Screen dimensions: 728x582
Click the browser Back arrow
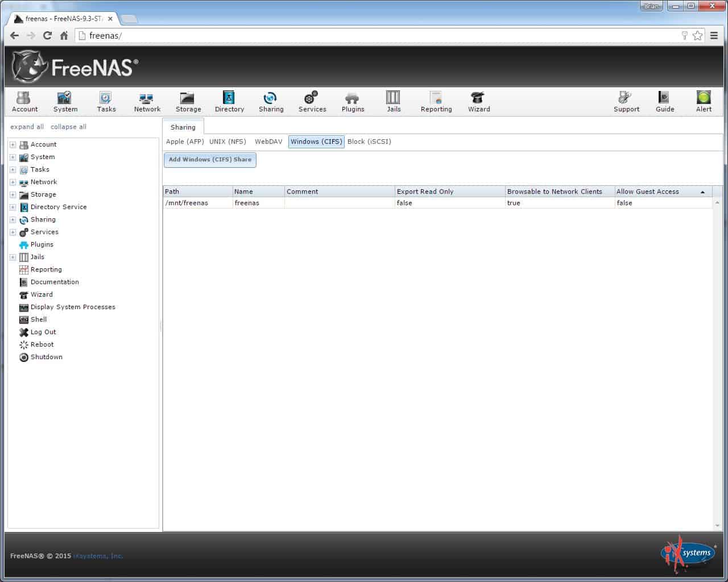(15, 35)
